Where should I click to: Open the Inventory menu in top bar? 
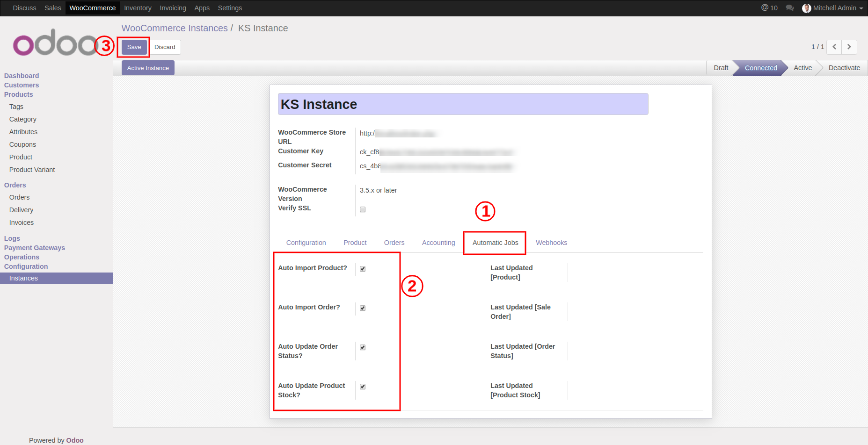coord(138,8)
